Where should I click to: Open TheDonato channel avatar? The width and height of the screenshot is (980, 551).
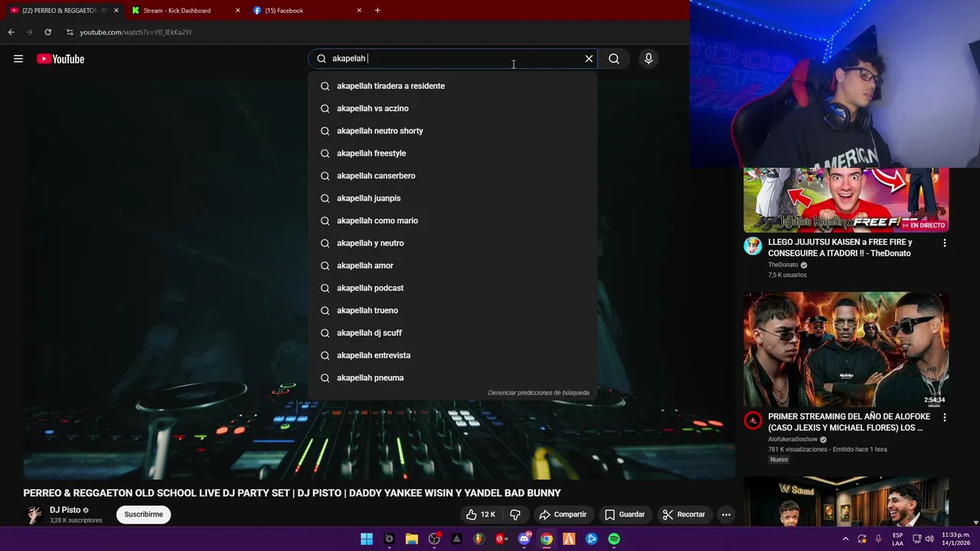coord(753,246)
